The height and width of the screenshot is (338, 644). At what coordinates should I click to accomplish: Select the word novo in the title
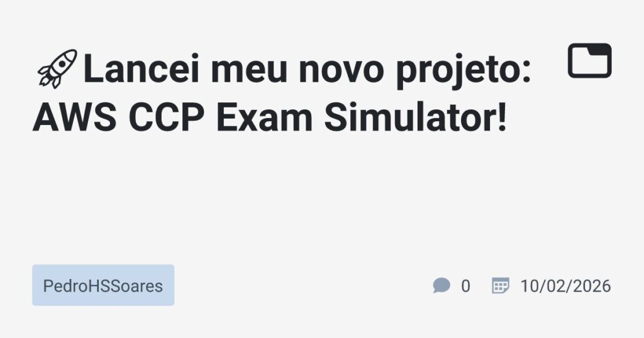pos(341,70)
